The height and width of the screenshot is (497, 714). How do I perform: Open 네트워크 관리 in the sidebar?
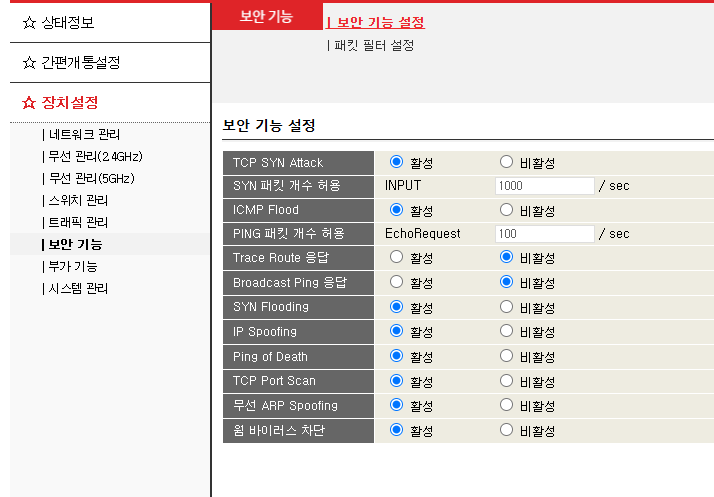point(84,134)
